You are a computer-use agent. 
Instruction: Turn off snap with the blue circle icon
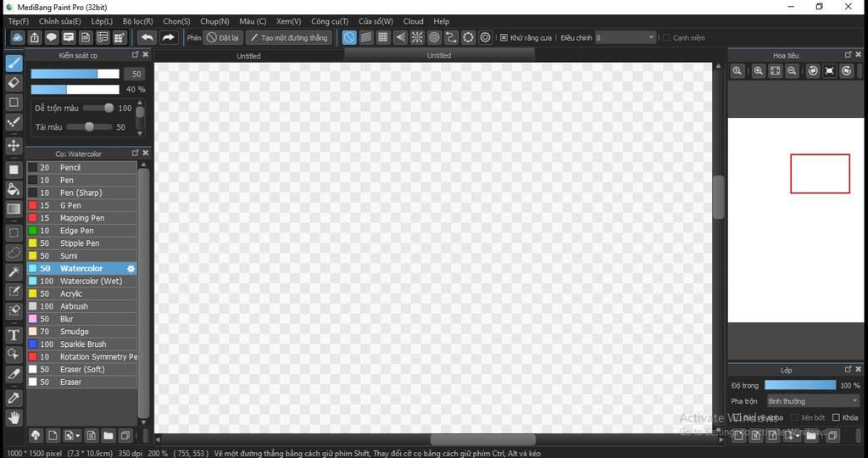tap(348, 37)
